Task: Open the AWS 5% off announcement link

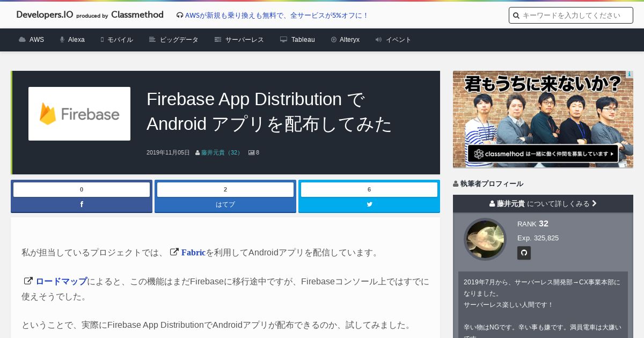Action: 276,16
